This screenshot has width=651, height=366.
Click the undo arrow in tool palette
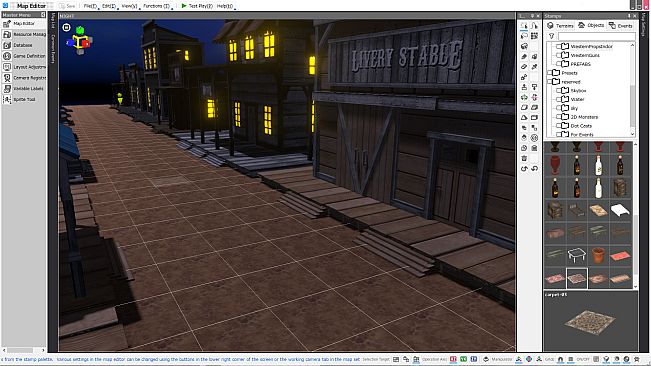click(524, 168)
